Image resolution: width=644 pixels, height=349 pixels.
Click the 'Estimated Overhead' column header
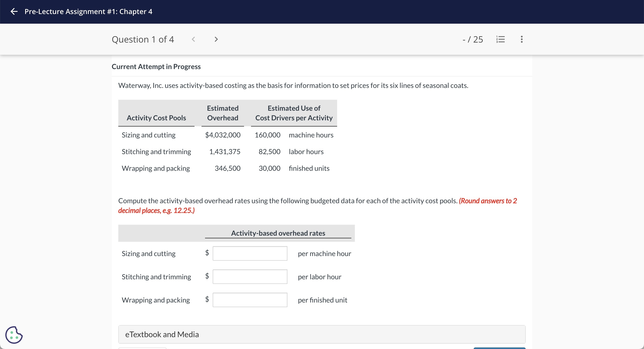click(x=223, y=113)
